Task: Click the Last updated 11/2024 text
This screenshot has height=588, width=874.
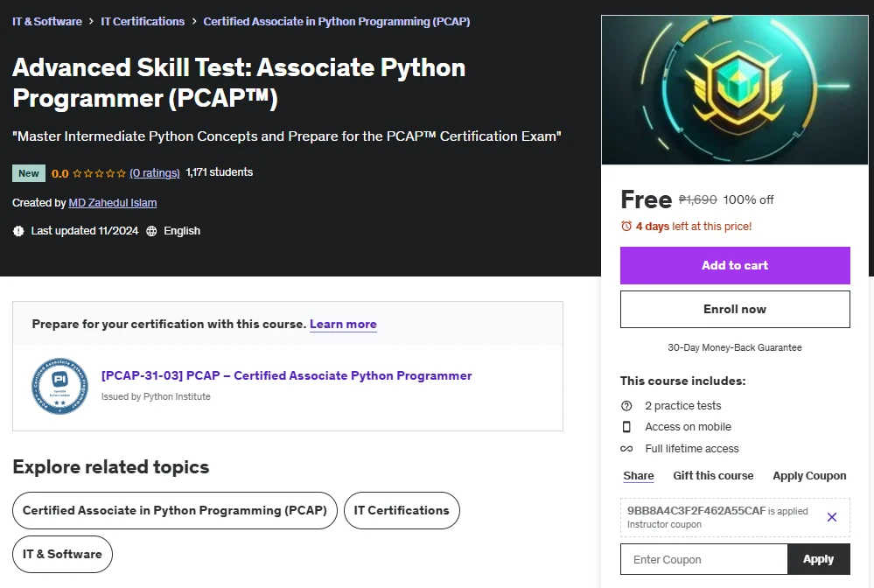Action: [85, 231]
